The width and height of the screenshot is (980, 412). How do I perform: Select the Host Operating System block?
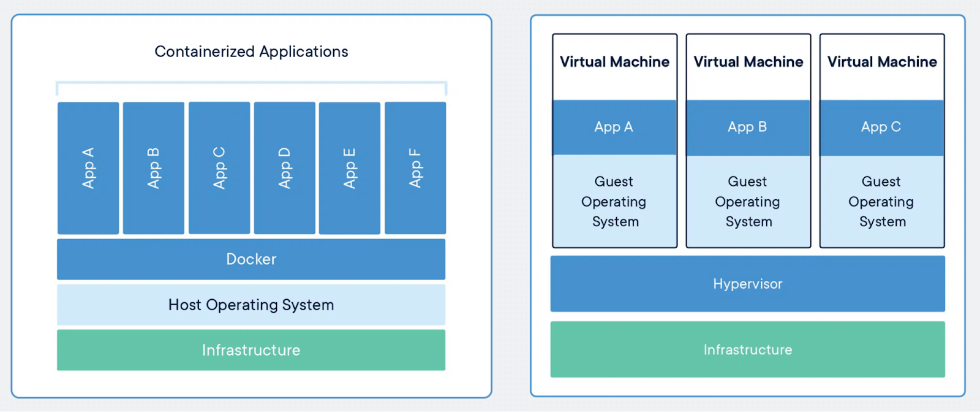pyautogui.click(x=251, y=305)
